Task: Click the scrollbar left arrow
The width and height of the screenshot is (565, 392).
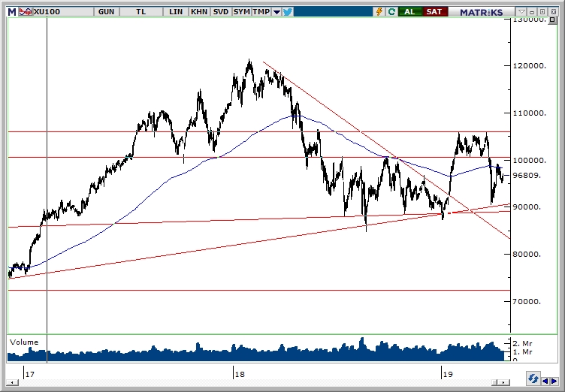Action: point(12,382)
